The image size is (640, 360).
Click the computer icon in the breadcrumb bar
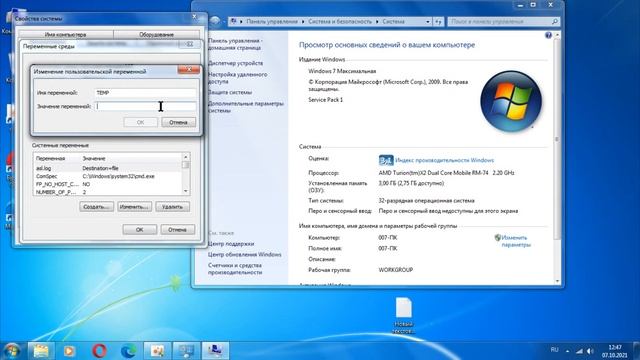(233, 21)
